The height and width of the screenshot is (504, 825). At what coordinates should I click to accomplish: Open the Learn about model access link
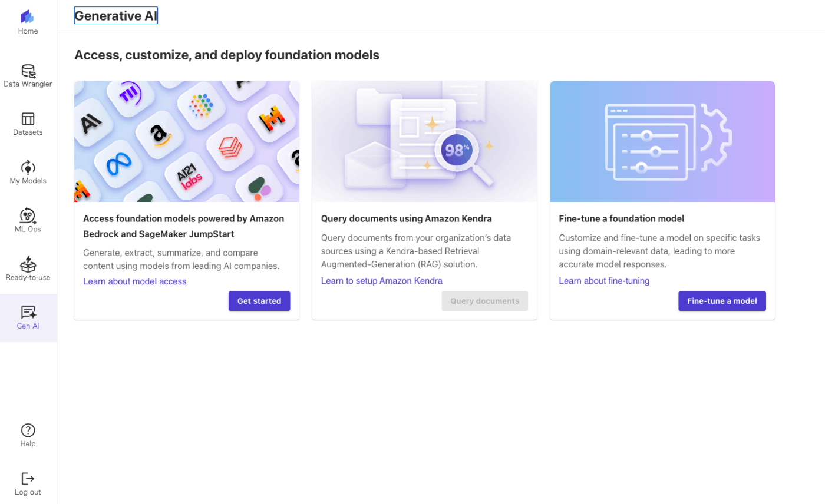(134, 281)
